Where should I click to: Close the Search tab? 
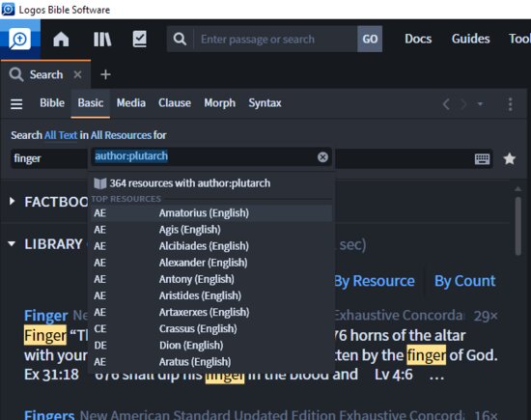point(77,74)
